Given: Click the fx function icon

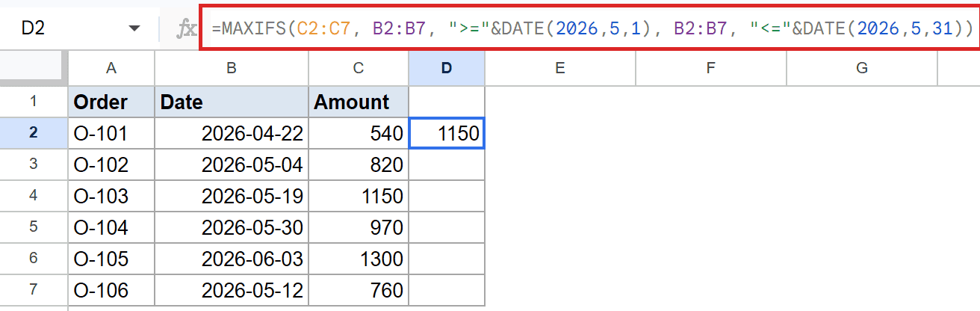Looking at the screenshot, I should coord(185,29).
